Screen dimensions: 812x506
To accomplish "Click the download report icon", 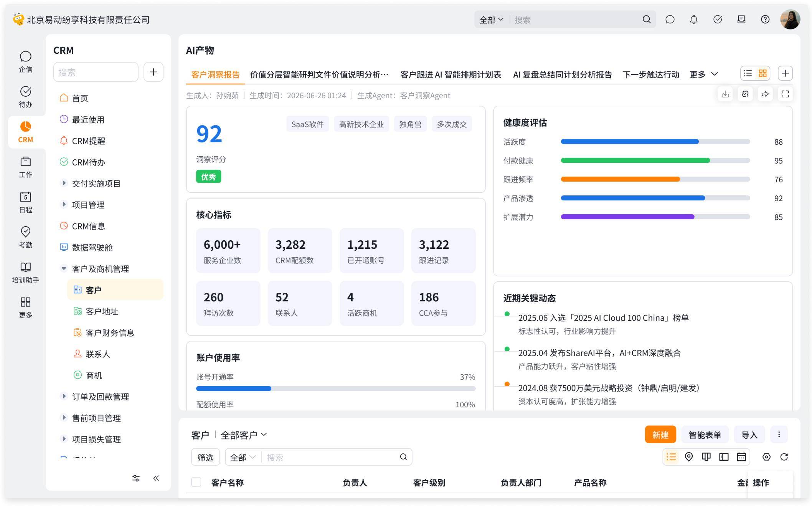I will 725,94.
